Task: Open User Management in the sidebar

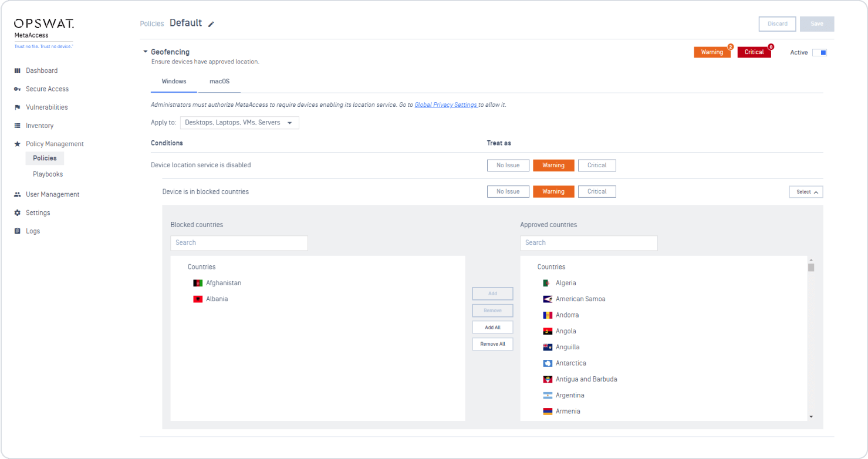Action: [52, 194]
